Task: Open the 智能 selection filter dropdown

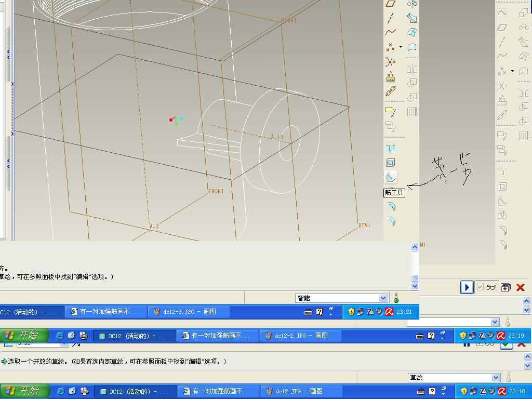Action: click(x=341, y=298)
